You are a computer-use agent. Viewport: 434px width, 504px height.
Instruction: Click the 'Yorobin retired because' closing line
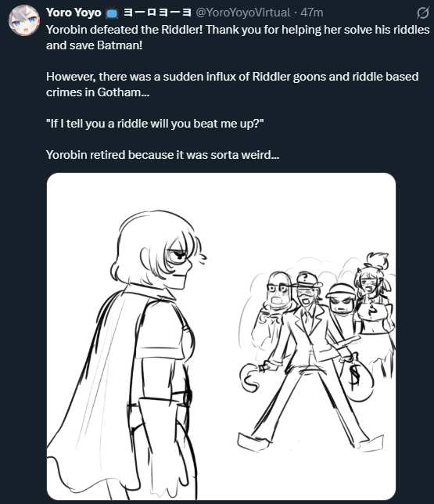[163, 155]
